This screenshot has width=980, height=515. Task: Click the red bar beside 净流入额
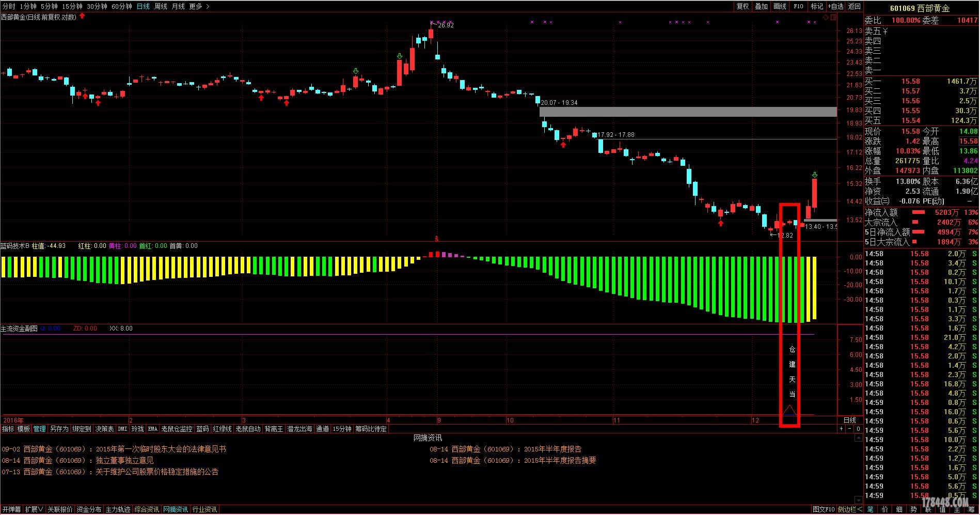tap(919, 212)
